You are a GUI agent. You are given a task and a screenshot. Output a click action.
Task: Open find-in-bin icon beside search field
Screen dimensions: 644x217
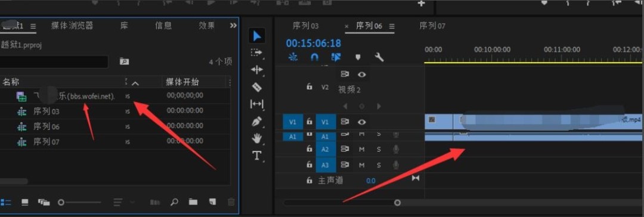(x=124, y=61)
